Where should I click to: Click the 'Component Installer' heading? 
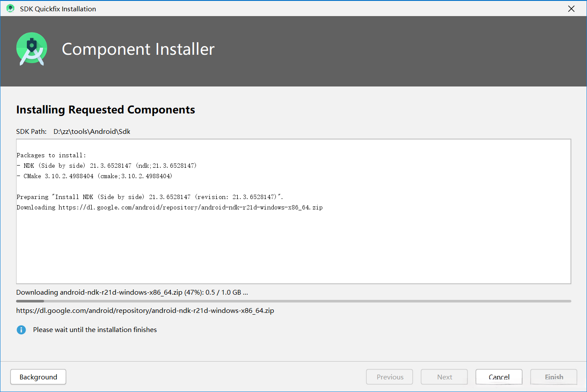tap(138, 49)
